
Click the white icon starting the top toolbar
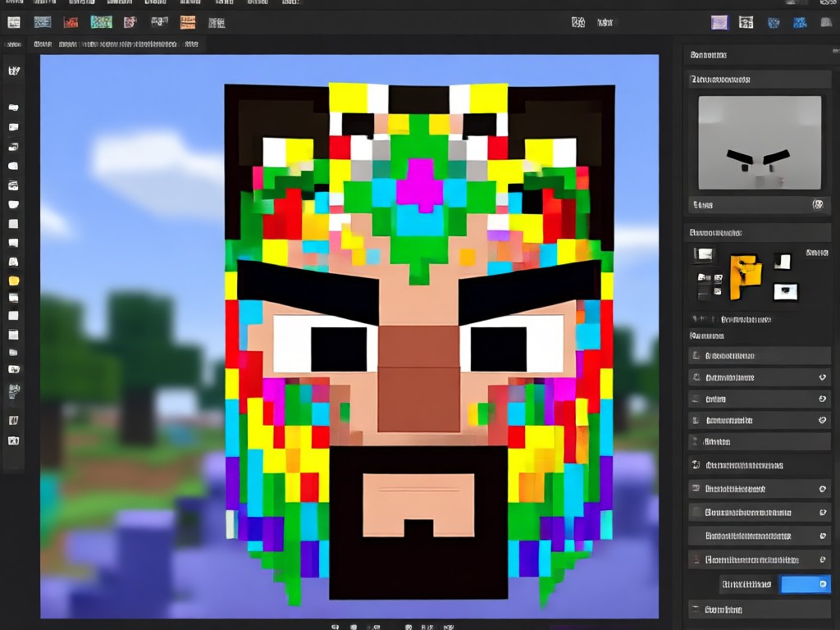14,22
